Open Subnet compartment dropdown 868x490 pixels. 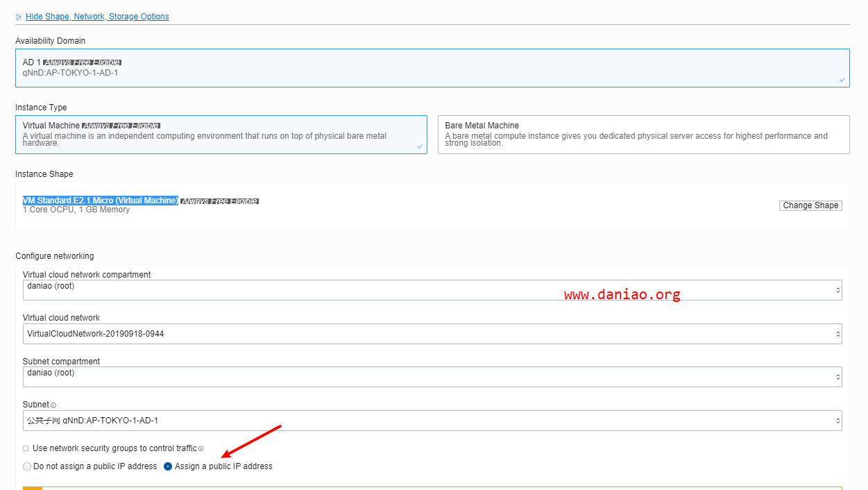(432, 377)
